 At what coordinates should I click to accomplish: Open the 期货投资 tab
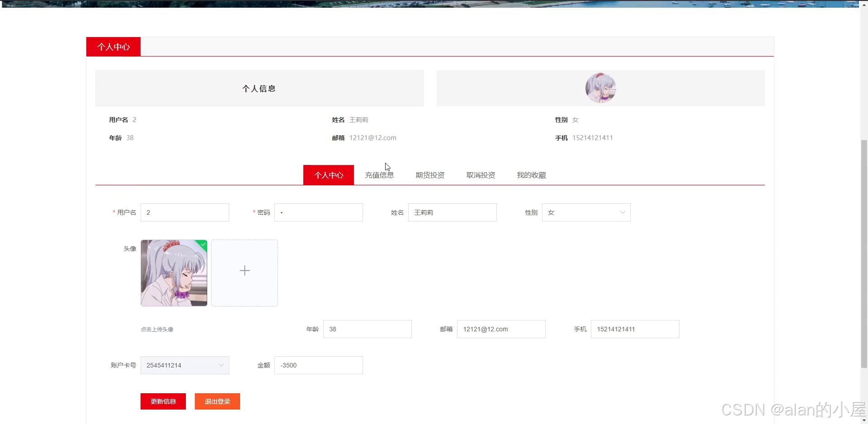430,175
